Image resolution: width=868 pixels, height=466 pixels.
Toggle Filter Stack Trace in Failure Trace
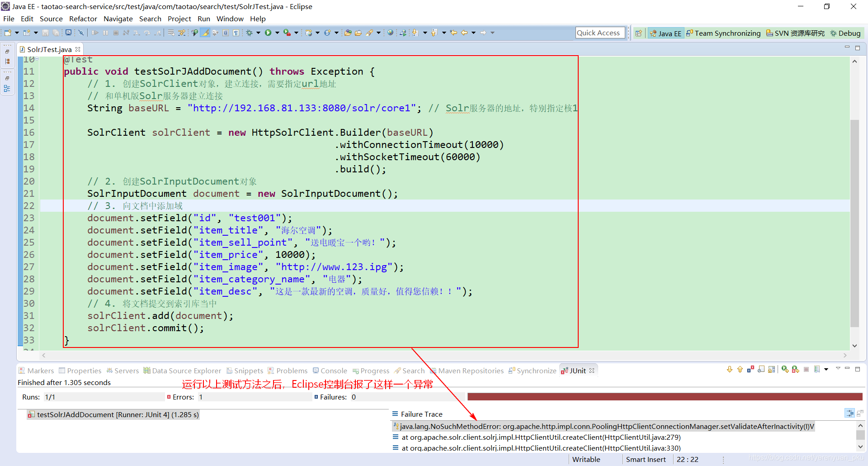[849, 413]
